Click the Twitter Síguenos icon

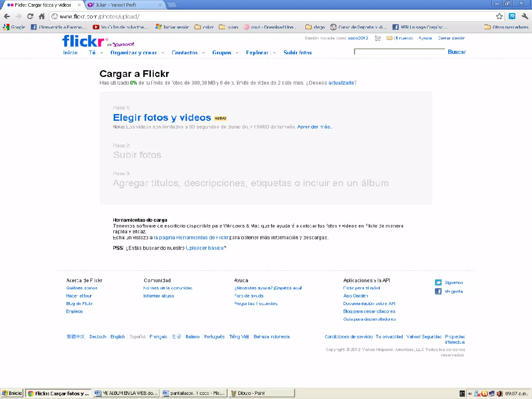[x=438, y=282]
